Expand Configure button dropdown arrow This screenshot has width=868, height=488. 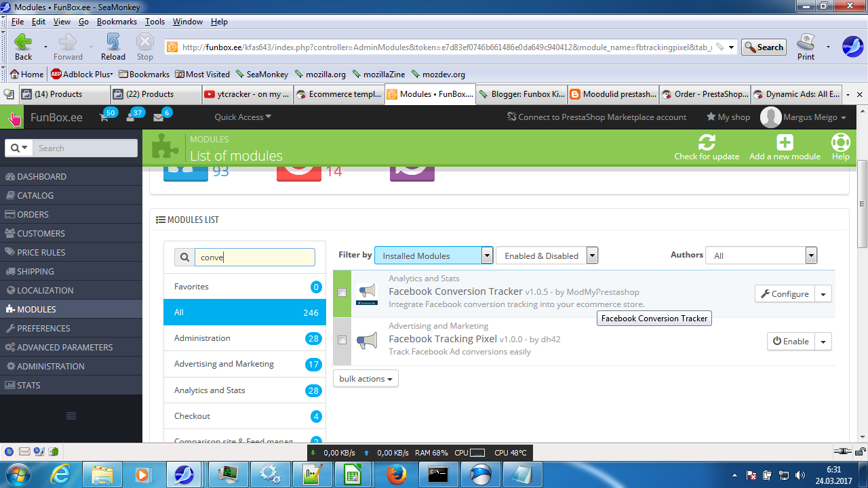tap(823, 294)
